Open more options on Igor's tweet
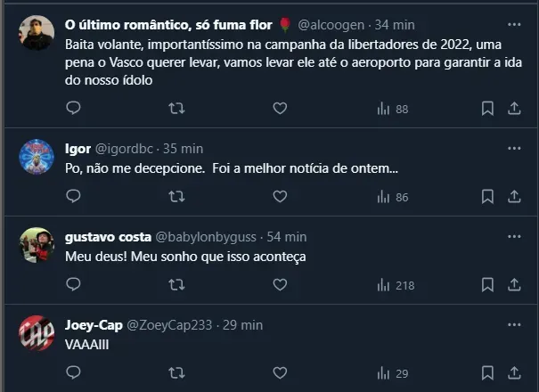The width and height of the screenshot is (539, 392). 514,148
